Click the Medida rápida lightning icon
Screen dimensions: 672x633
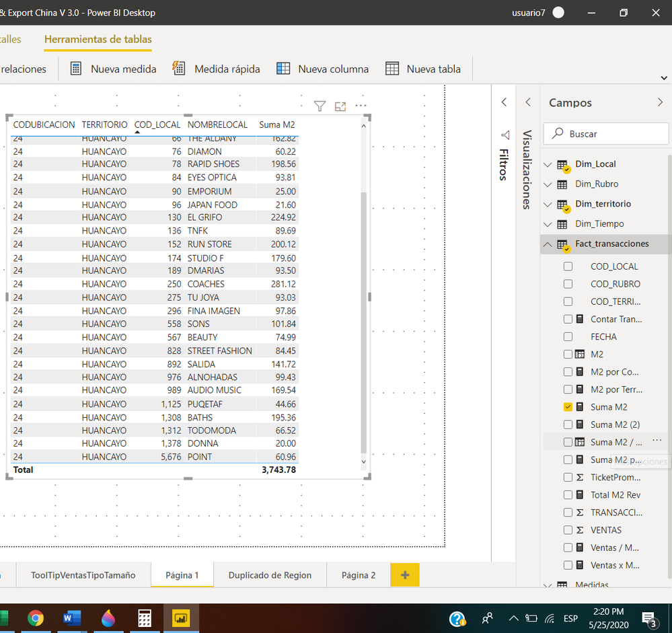179,68
